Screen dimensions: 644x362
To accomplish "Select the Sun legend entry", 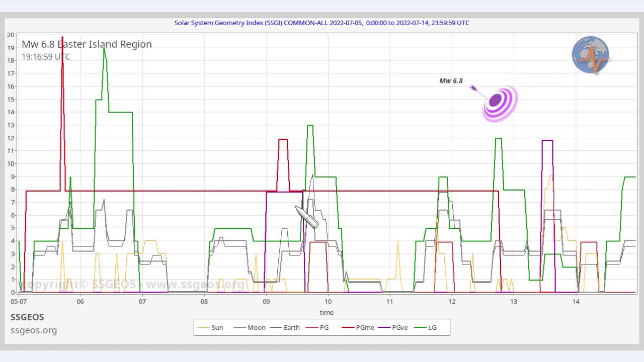I will coord(210,327).
